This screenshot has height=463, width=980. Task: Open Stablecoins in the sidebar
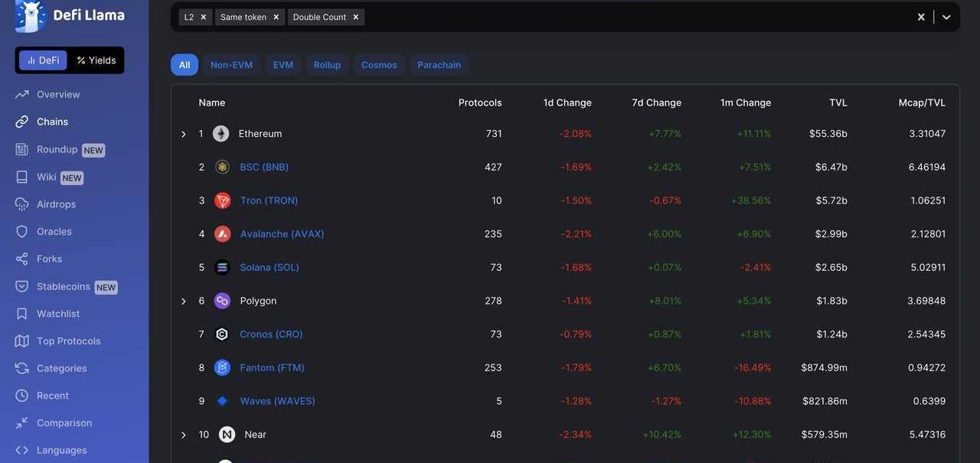point(64,286)
